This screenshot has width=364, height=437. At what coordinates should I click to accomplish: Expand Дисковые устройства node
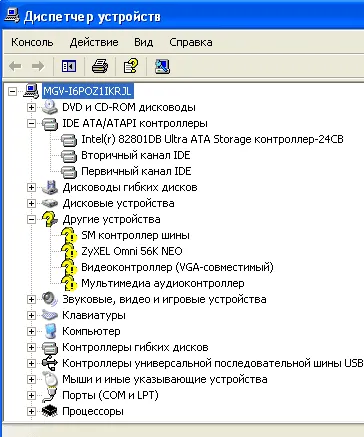pos(31,203)
